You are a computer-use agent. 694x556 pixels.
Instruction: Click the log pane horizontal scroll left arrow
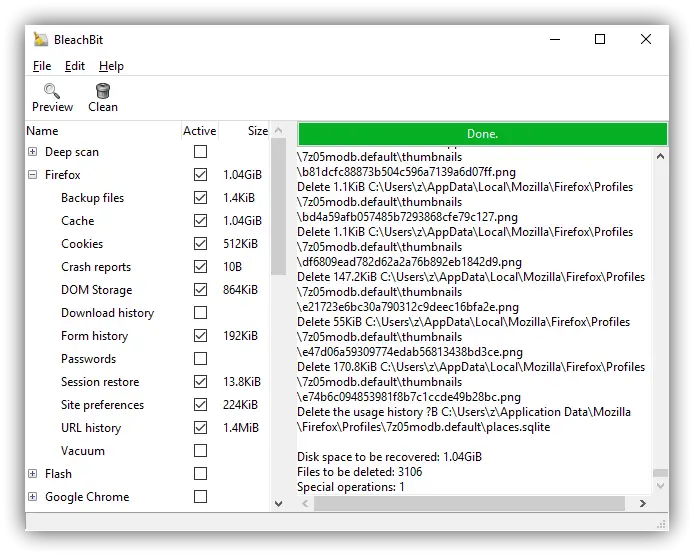click(x=305, y=503)
